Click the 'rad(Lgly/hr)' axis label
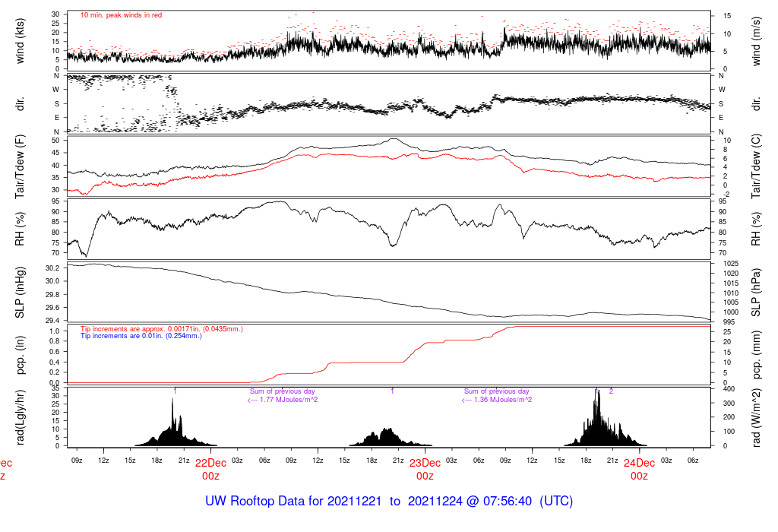778x532 pixels. pyautogui.click(x=20, y=417)
